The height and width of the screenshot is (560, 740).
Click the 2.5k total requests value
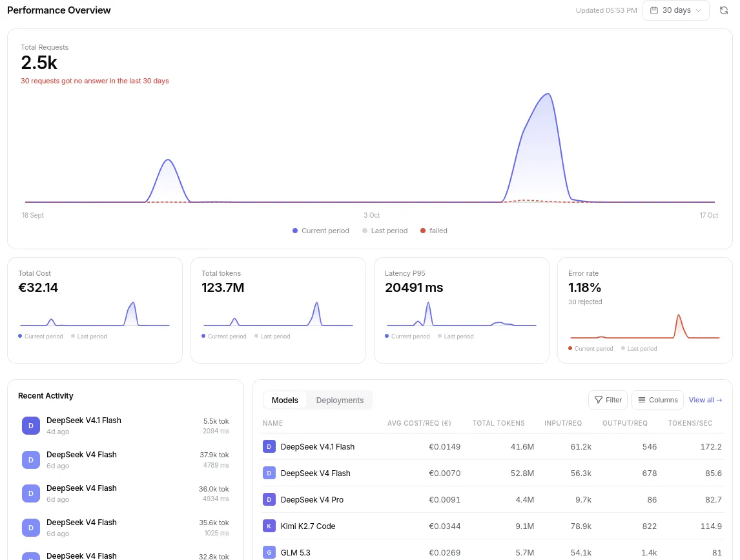(x=39, y=63)
